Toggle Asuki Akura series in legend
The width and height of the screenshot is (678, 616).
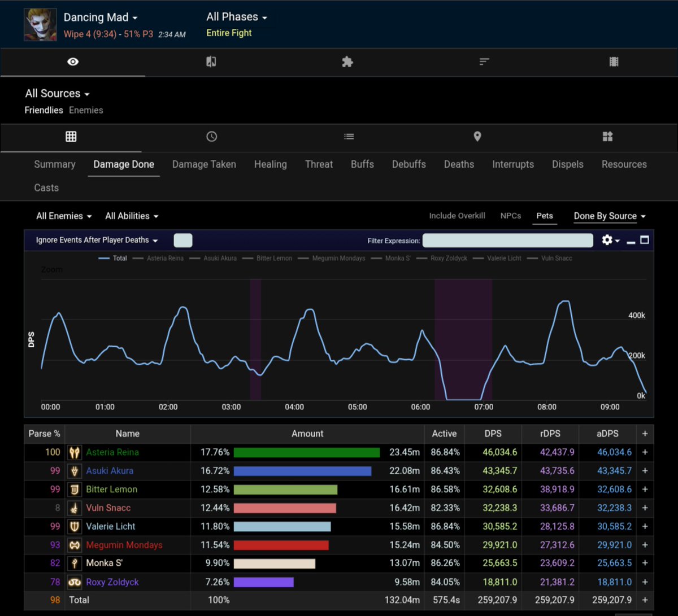pyautogui.click(x=213, y=258)
